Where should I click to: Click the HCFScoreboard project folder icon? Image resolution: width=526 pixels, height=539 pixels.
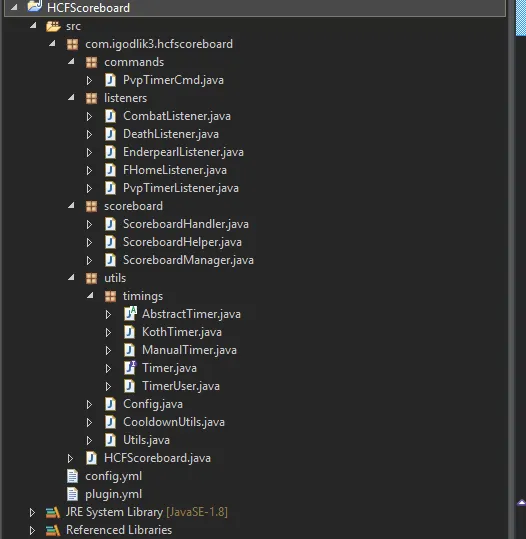coord(34,7)
